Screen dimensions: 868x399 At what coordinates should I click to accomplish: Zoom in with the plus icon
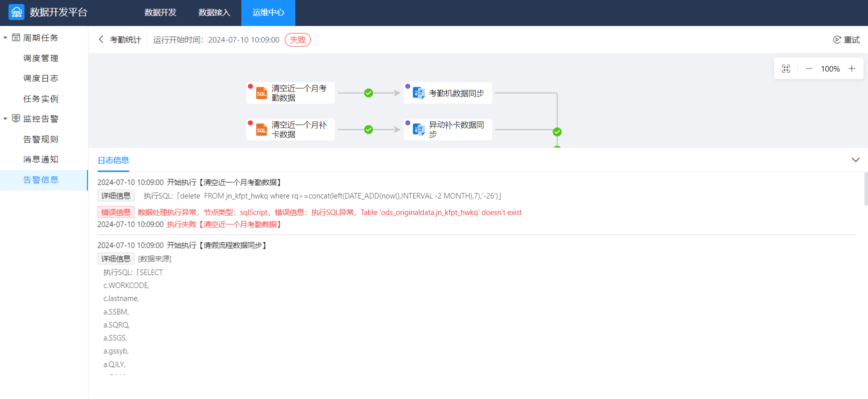coord(852,69)
